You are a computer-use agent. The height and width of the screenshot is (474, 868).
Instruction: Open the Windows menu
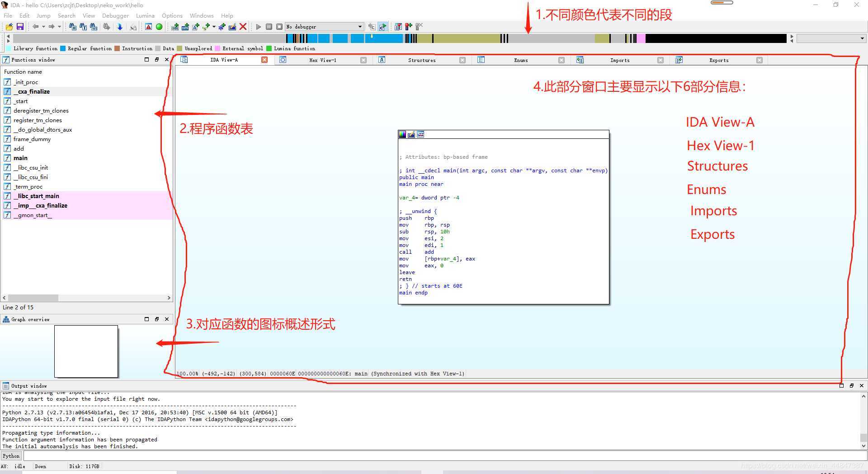click(202, 15)
